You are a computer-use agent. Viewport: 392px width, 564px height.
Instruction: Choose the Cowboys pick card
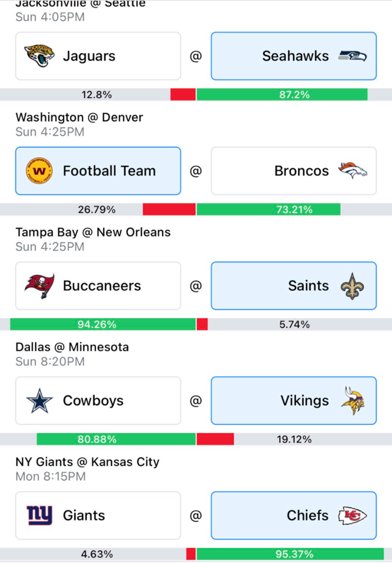[x=98, y=401]
